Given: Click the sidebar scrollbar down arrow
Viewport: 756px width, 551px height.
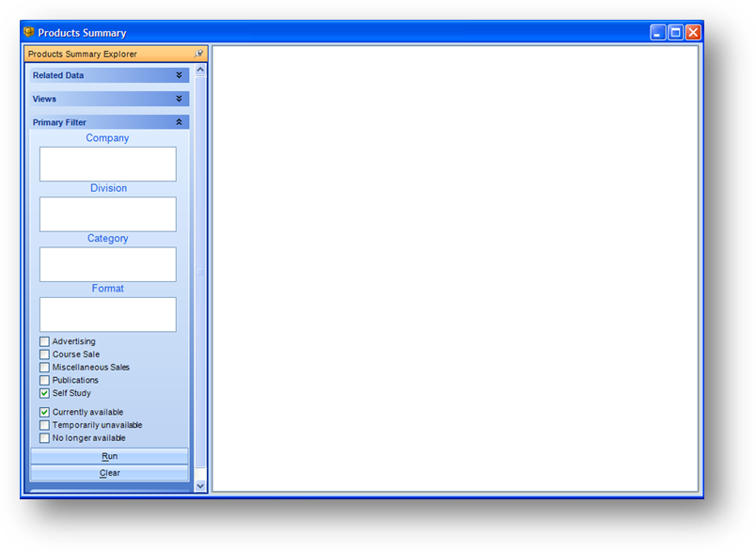Looking at the screenshot, I should pos(199,486).
